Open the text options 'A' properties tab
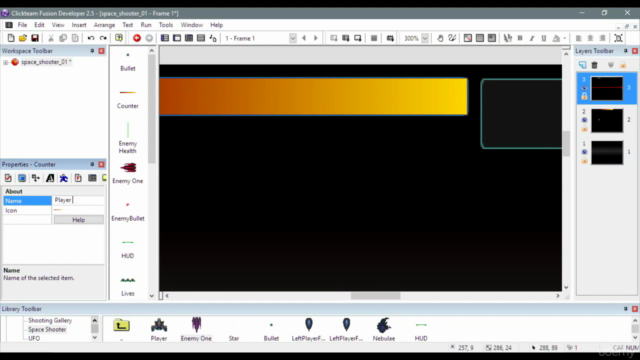640x360 pixels. [50, 178]
